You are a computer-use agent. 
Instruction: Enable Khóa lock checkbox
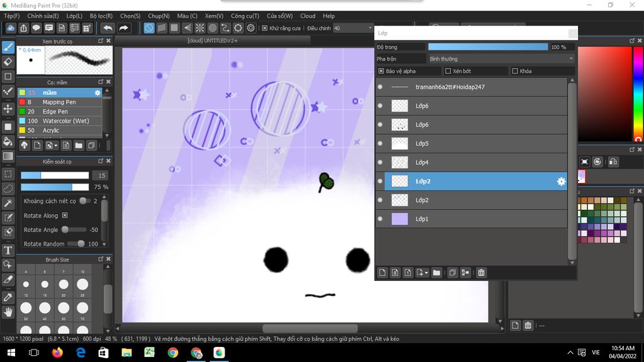[515, 71]
